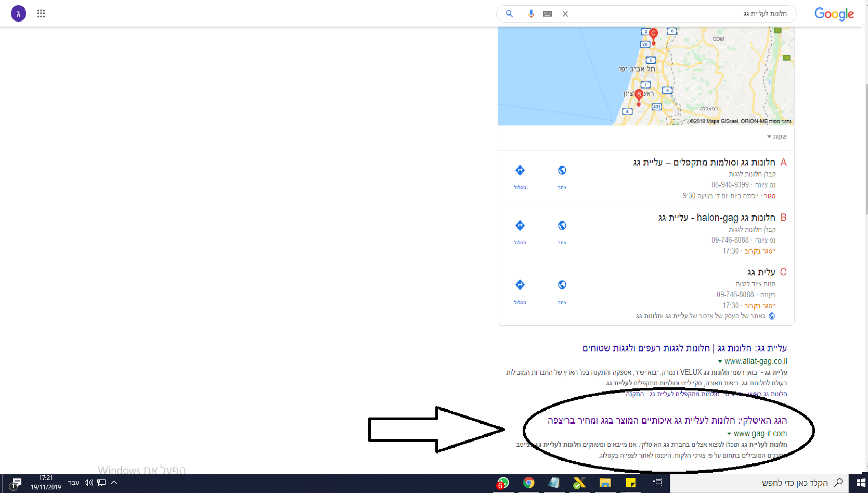Open the clock showing 17:21
This screenshot has height=493, width=868.
(46, 483)
